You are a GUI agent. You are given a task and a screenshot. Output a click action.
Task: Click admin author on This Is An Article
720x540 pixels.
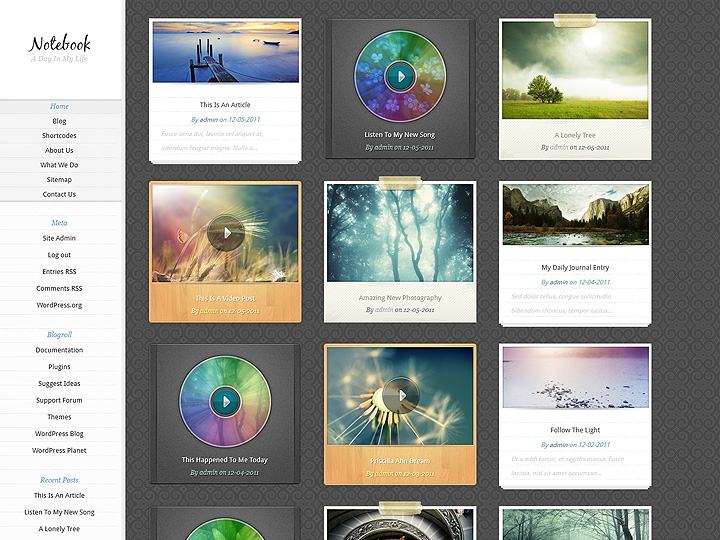[209, 119]
